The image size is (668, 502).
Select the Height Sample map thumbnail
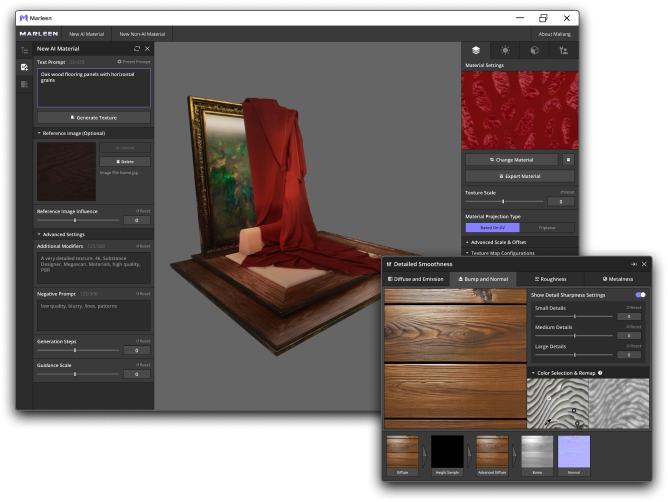[x=447, y=455]
